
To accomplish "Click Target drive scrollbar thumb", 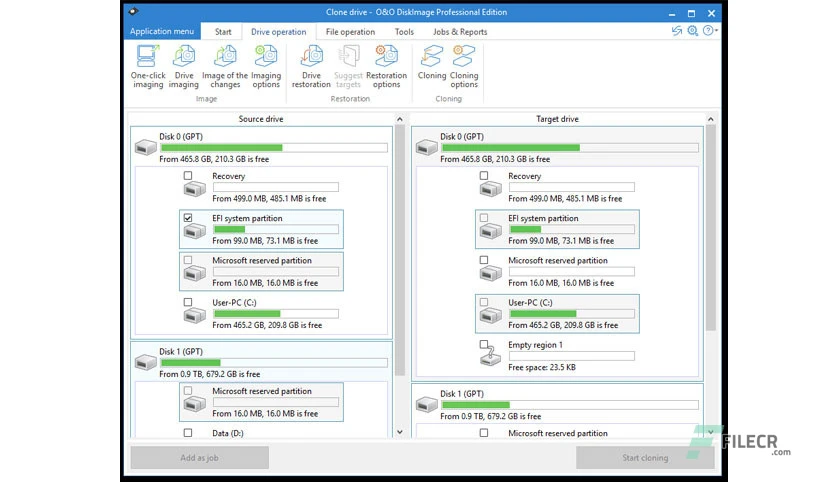I will pos(710,228).
